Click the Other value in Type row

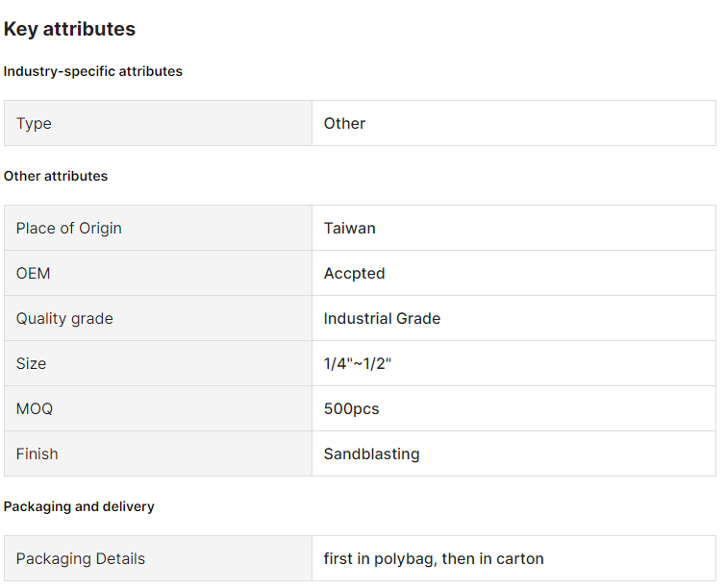pos(344,123)
